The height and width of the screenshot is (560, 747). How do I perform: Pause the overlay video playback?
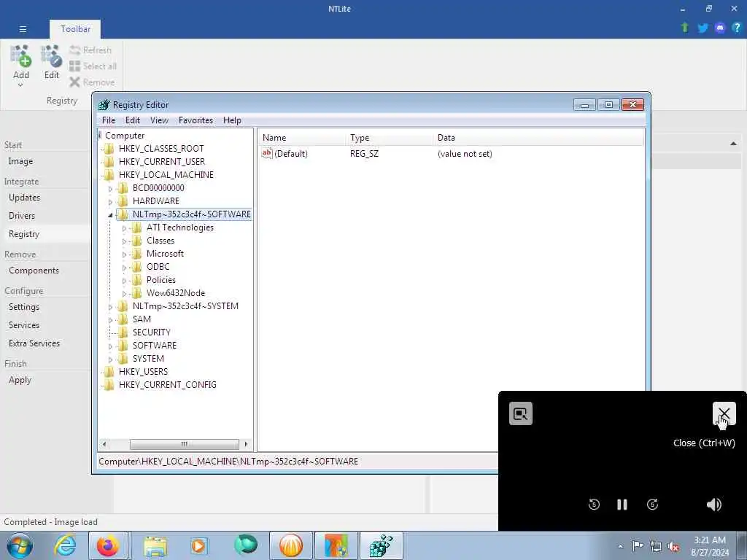[x=622, y=505]
